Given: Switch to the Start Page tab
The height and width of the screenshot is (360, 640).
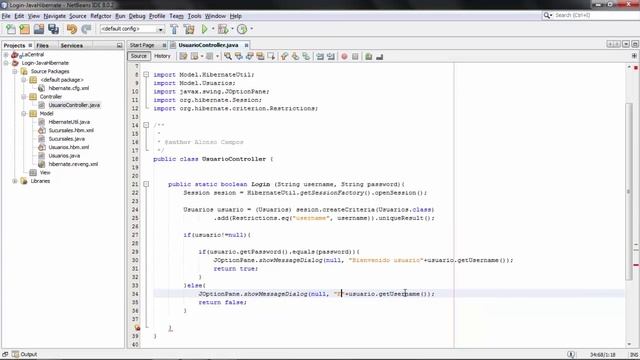Looking at the screenshot, I should 142,45.
